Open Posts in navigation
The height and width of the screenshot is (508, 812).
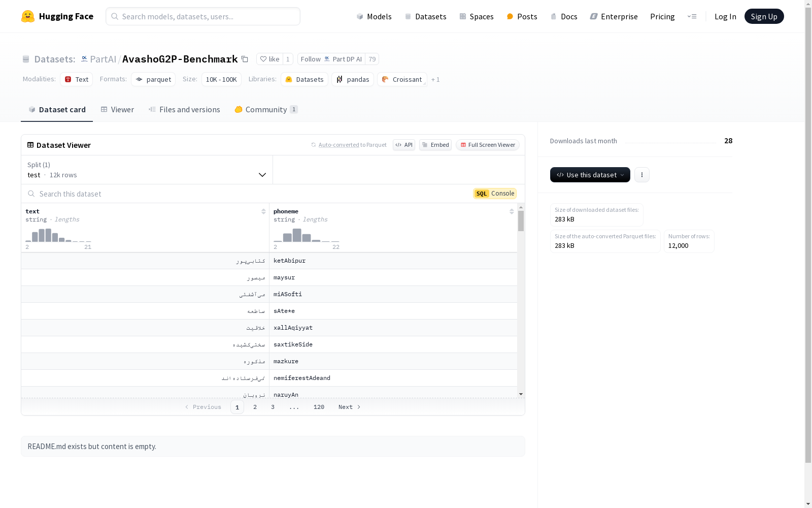[522, 16]
